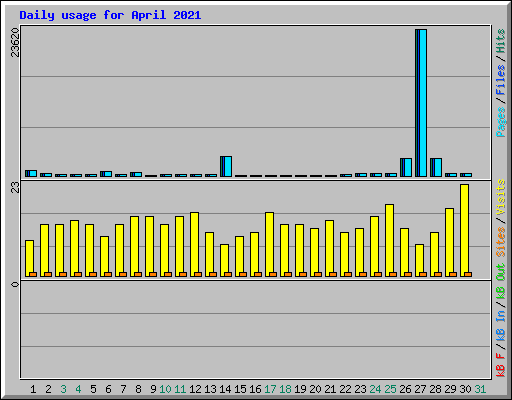Click the kB F legend label
The height and width of the screenshot is (400, 512).
[501, 365]
